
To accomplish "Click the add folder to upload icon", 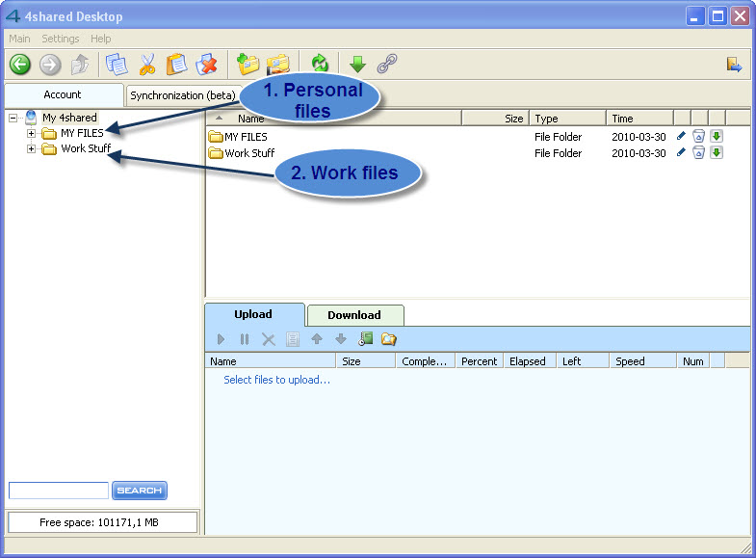I will click(x=389, y=339).
